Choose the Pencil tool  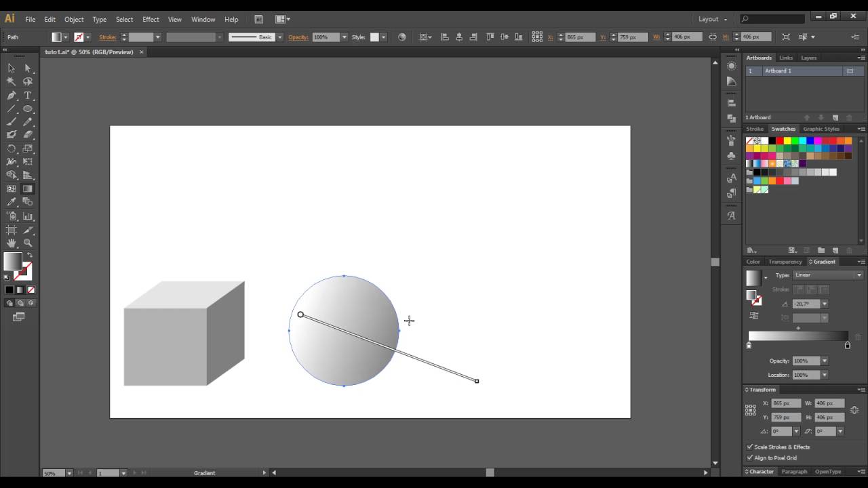[x=28, y=122]
